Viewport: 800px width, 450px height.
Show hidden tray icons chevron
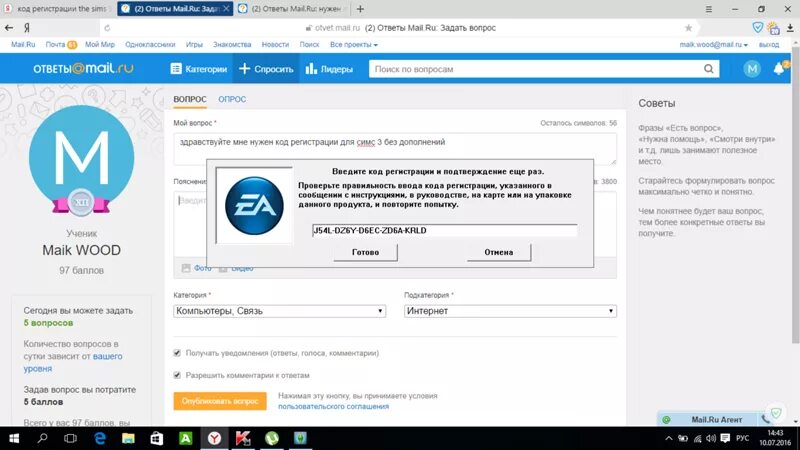(668, 438)
